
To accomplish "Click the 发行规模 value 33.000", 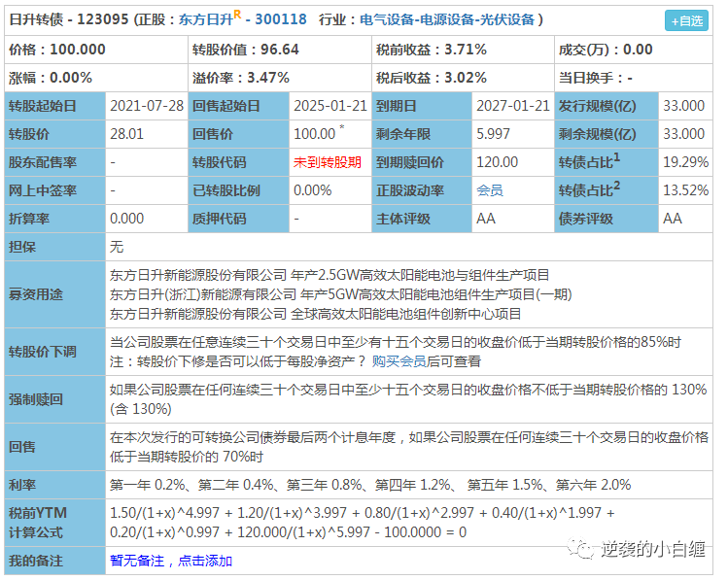I will [684, 106].
